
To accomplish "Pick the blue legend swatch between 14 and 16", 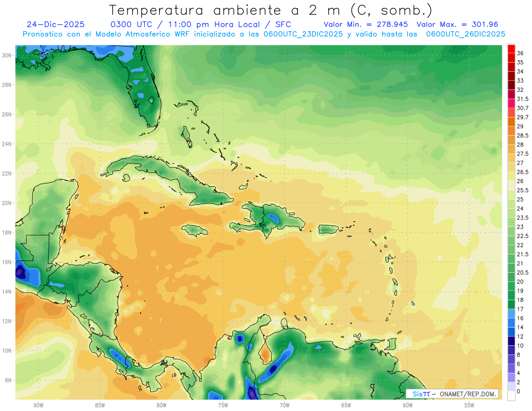I will point(511,323).
